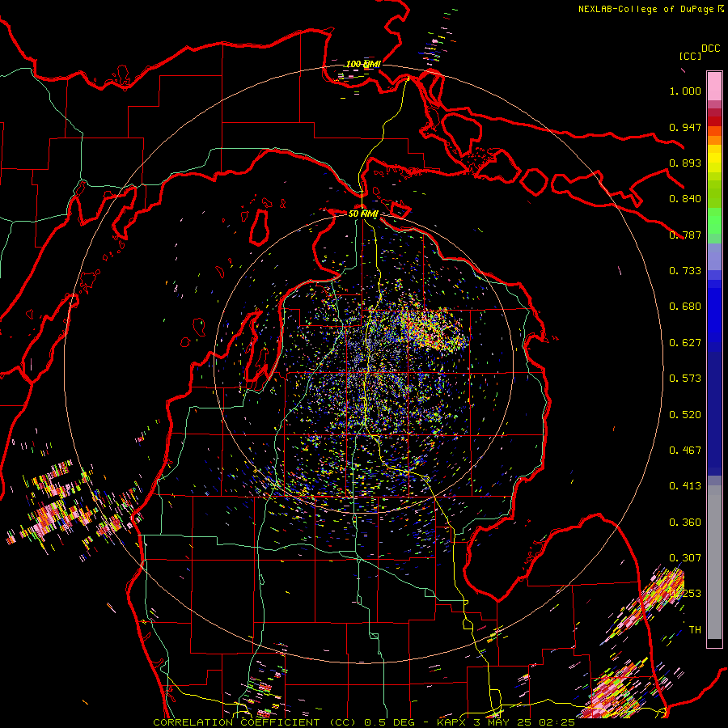Pick the dark red color scale segment

pyautogui.click(x=714, y=121)
